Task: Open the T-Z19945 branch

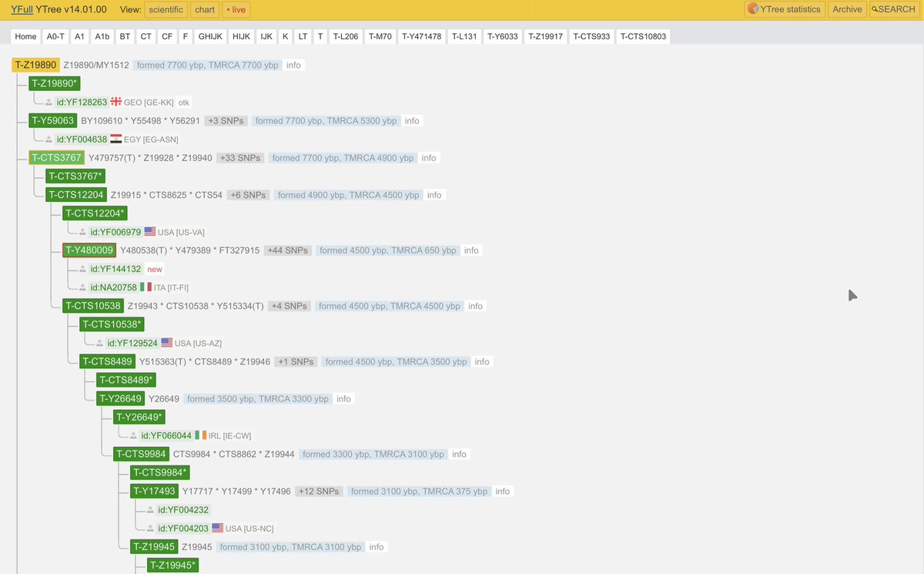Action: (x=154, y=546)
